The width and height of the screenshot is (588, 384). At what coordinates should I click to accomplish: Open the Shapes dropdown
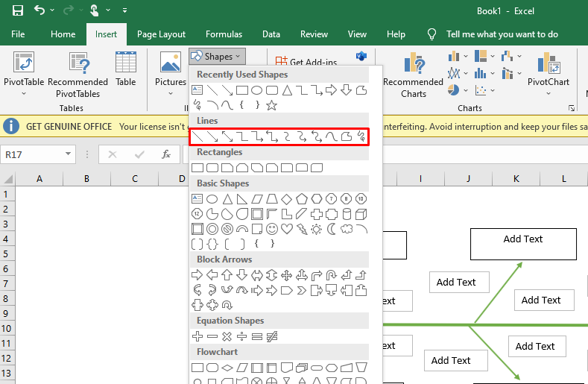point(216,57)
